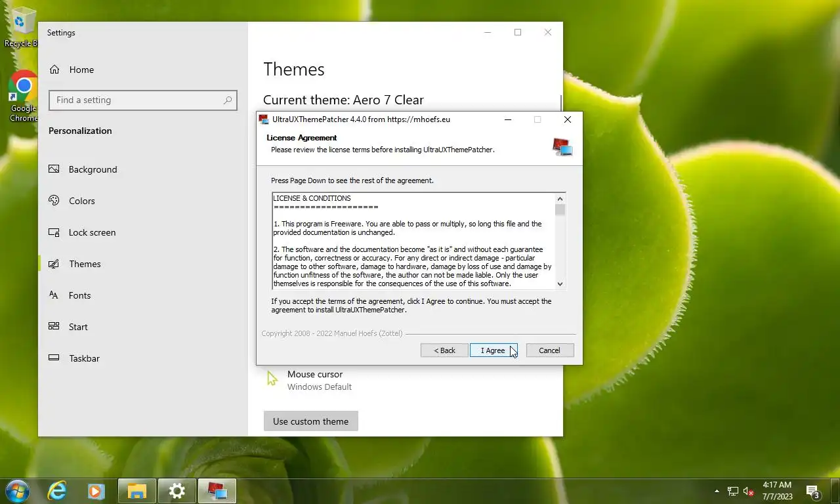Select the Recycle Bin desktop icon
Viewport: 840px width, 504px height.
pyautogui.click(x=21, y=28)
